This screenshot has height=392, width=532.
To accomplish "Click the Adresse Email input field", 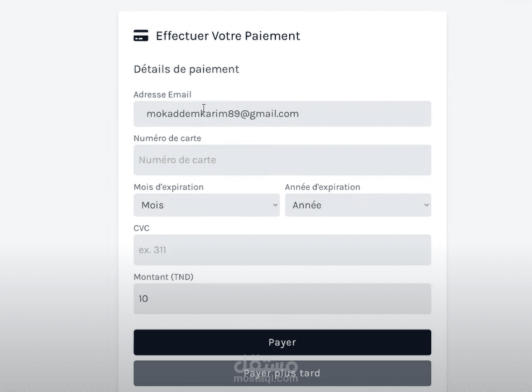I will [282, 114].
